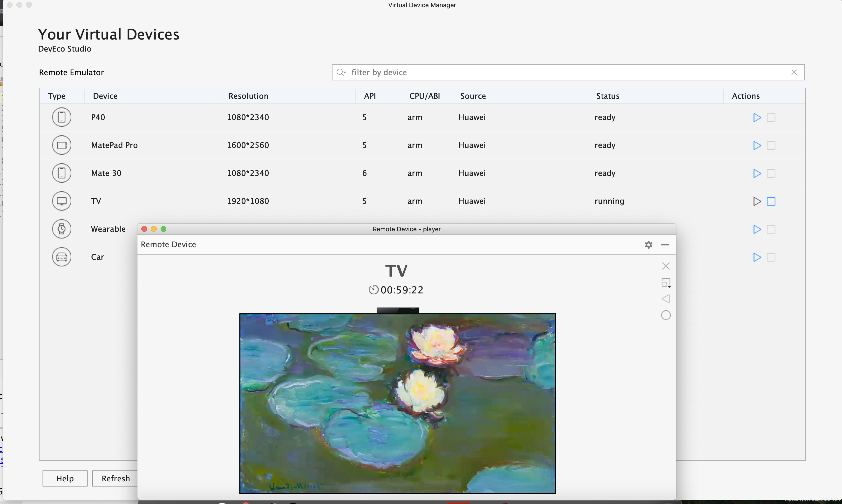Click the TV type icon in device list
842x504 pixels.
coord(61,201)
